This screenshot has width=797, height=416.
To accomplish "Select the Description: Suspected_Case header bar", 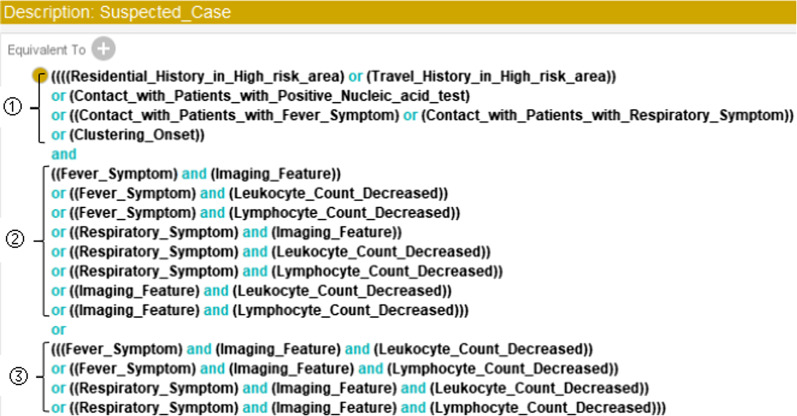I will [x=398, y=12].
